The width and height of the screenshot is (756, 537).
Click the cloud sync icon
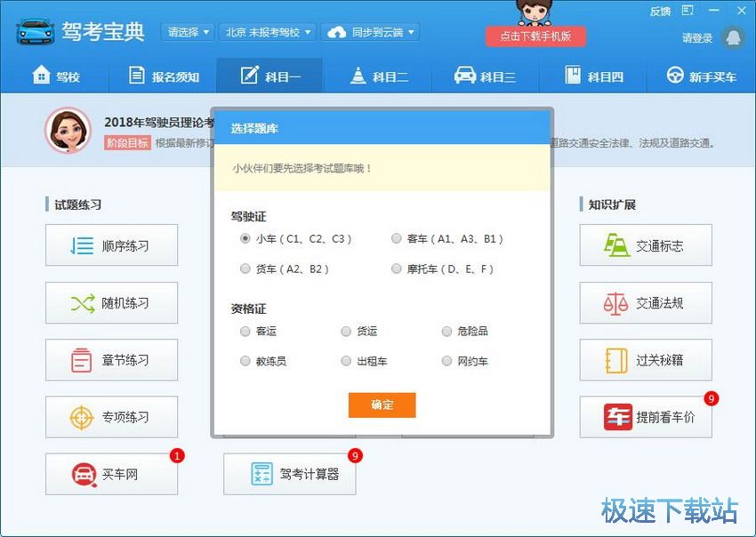tap(336, 32)
